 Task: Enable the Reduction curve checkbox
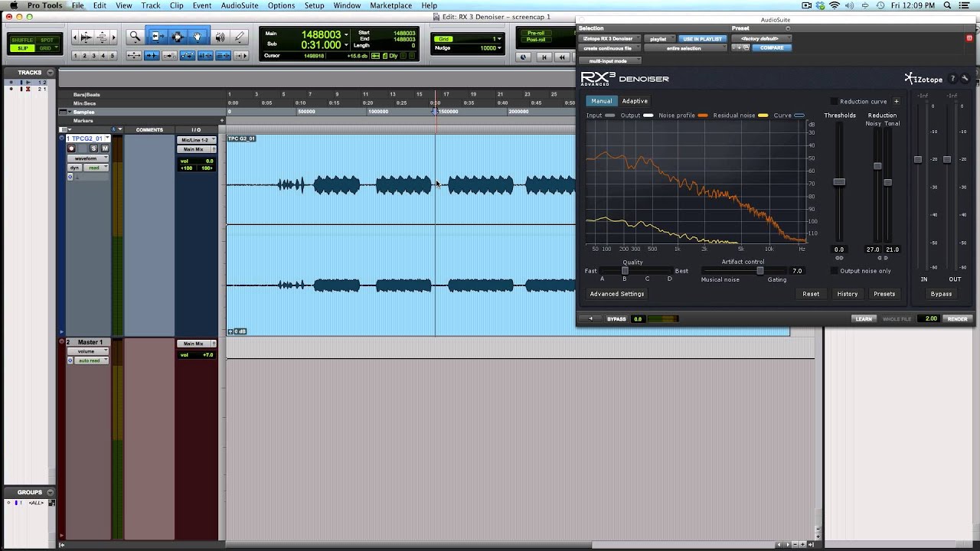pos(834,101)
